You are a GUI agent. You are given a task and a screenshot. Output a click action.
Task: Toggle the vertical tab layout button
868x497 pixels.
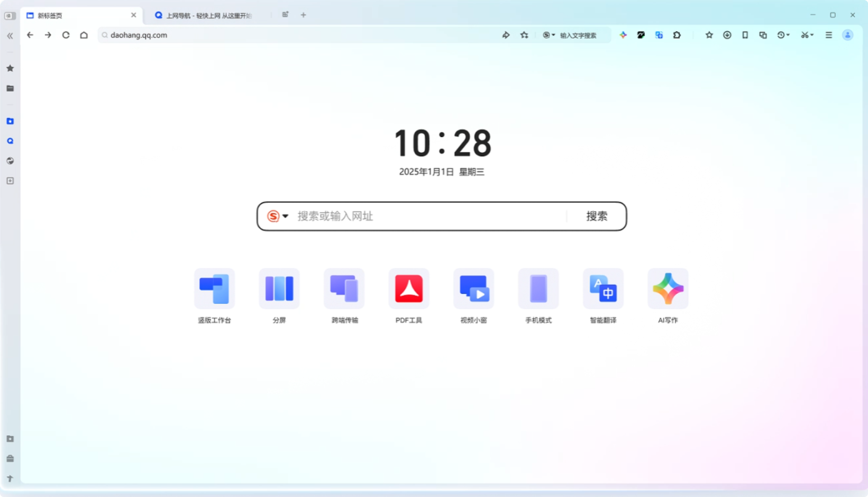(10, 15)
